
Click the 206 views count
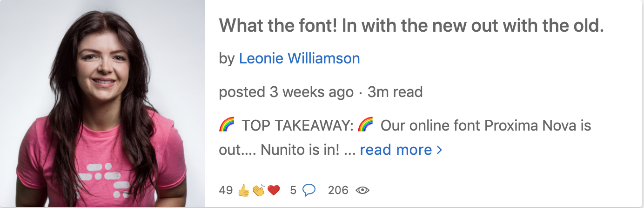pyautogui.click(x=338, y=190)
